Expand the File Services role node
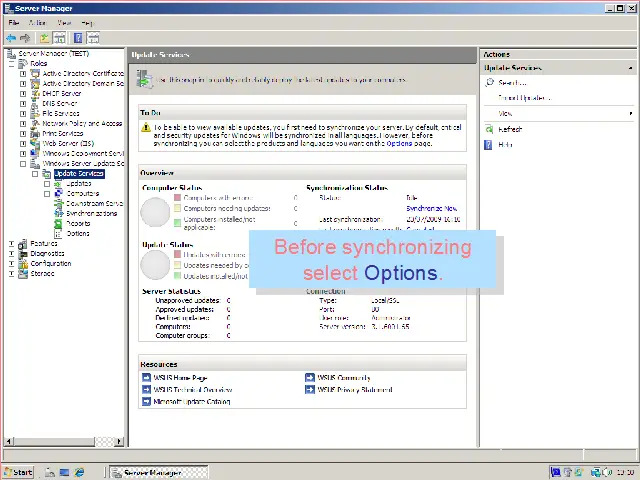 23,113
